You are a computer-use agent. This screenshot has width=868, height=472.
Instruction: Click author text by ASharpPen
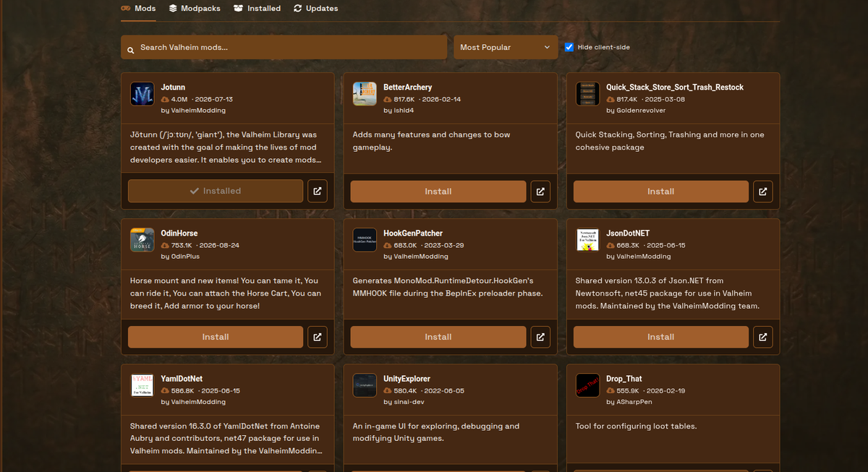click(629, 402)
